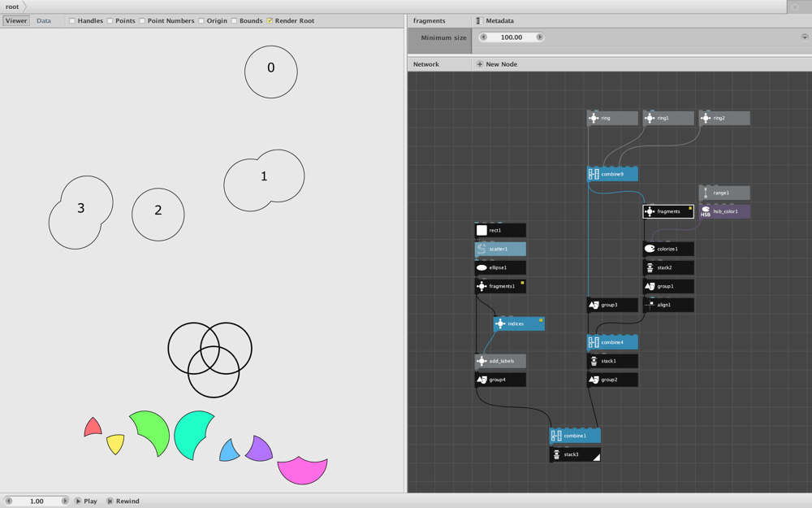The image size is (812, 508).
Task: Click the fragments1 node icon
Action: coord(482,286)
